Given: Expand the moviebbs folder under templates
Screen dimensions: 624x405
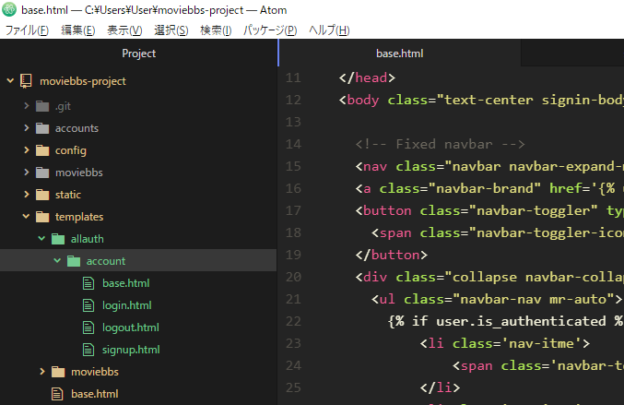Looking at the screenshot, I should tap(42, 371).
